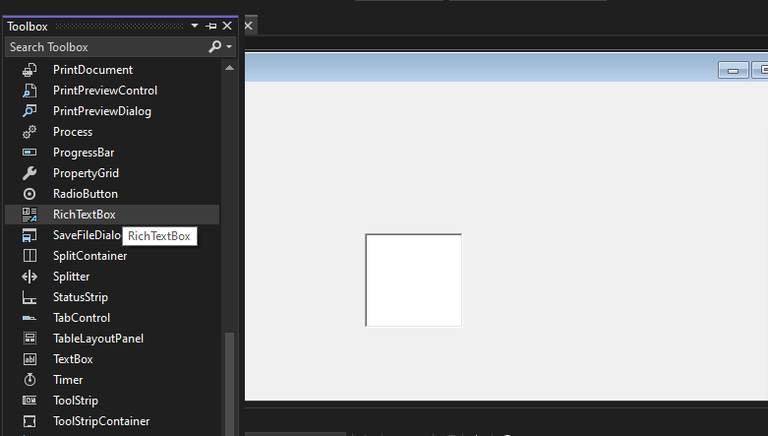Click the Process gears icon

tap(29, 132)
